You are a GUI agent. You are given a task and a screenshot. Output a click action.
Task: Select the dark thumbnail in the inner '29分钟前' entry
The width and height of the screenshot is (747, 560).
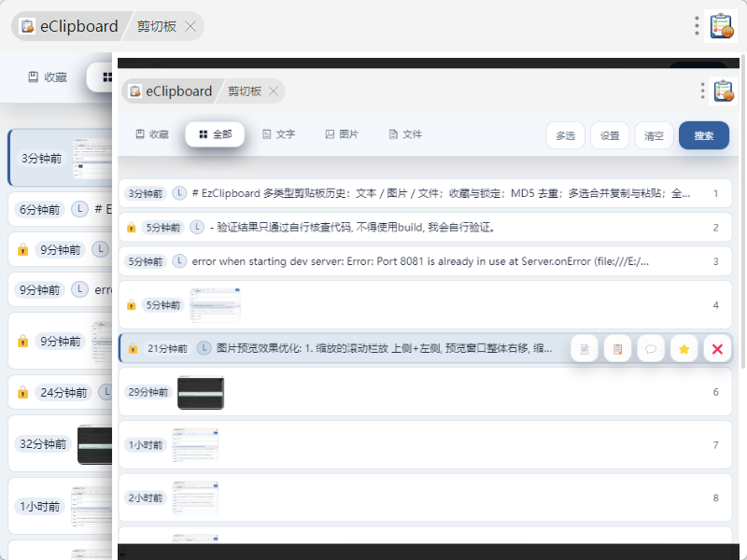tap(201, 393)
